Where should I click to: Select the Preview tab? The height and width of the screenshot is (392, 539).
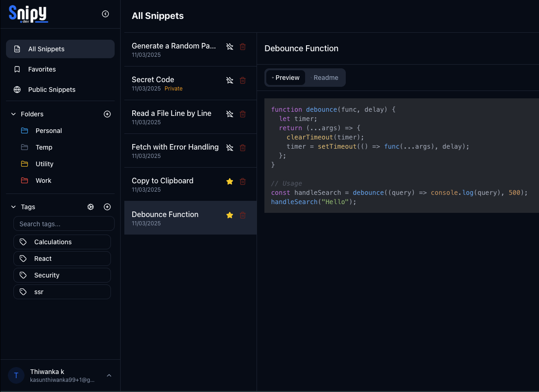pos(287,78)
